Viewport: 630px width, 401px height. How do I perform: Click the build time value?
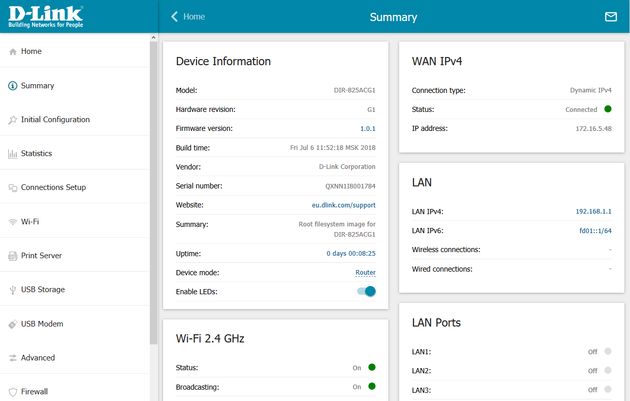(x=333, y=148)
